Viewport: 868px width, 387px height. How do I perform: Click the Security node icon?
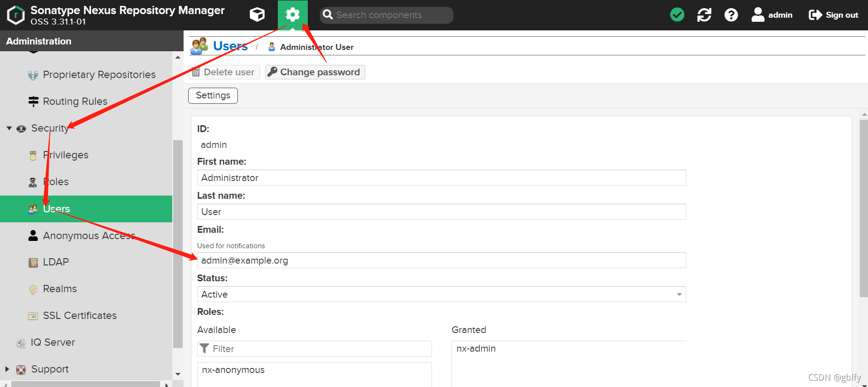[21, 129]
